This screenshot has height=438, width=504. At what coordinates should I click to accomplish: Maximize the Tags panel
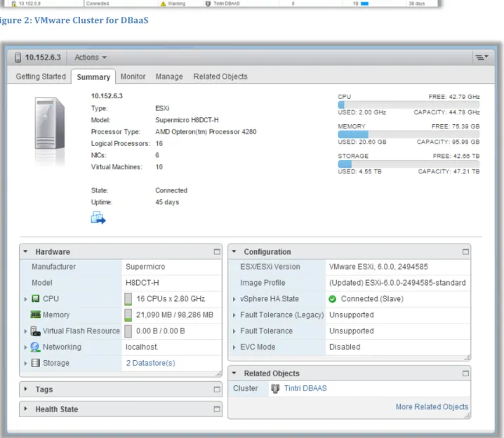point(217,390)
